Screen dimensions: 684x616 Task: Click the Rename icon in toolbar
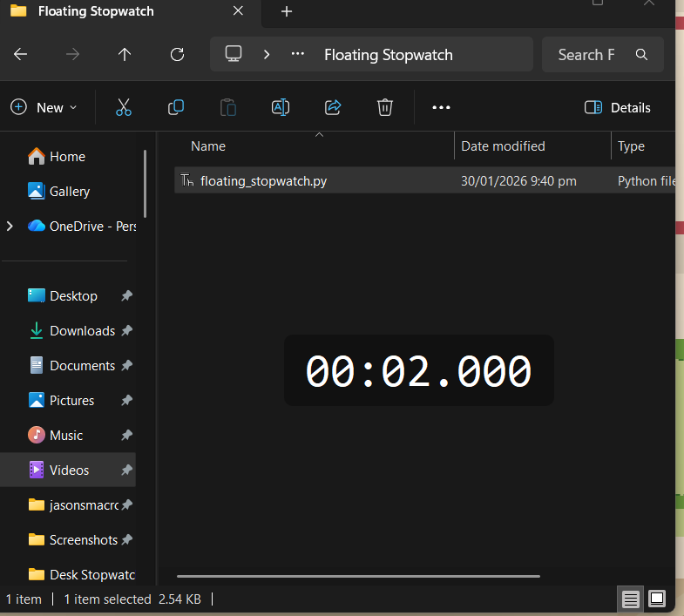click(x=280, y=107)
